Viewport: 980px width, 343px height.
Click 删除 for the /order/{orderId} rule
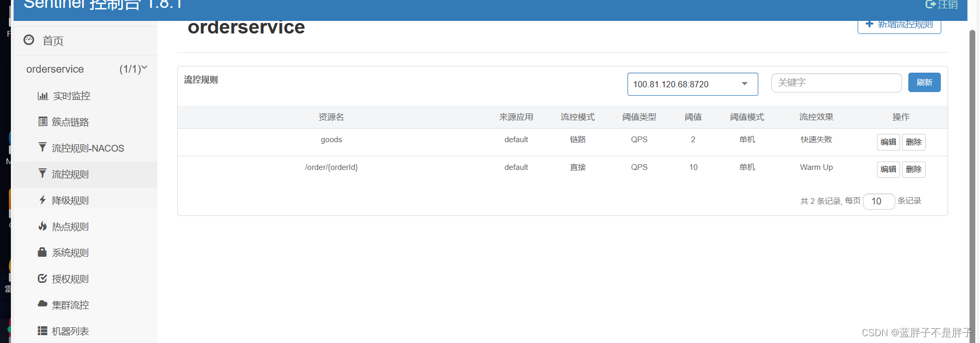(914, 169)
